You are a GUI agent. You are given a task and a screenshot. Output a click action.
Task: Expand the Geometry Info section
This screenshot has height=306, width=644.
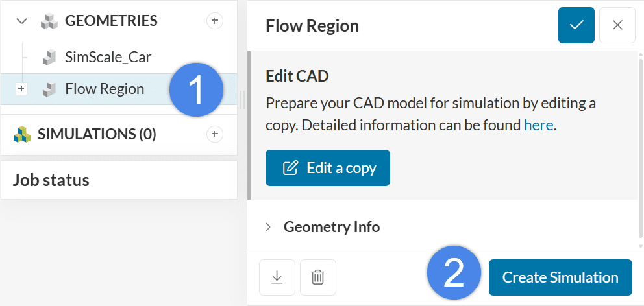point(269,227)
